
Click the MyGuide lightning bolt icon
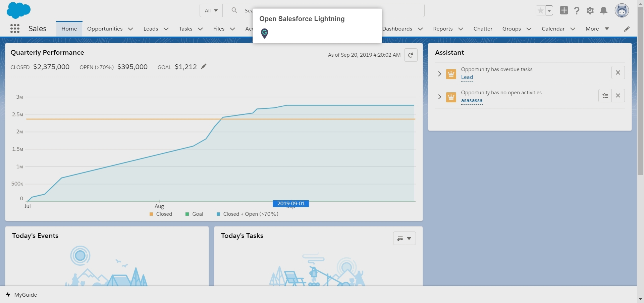coord(8,295)
